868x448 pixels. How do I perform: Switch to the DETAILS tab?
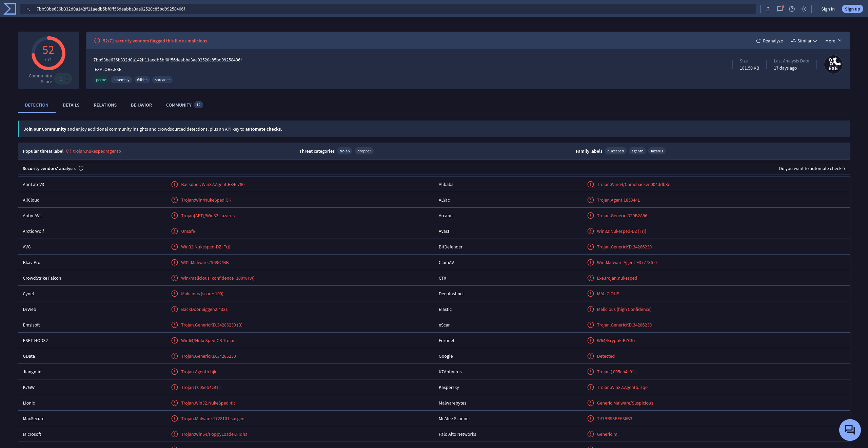(x=71, y=105)
